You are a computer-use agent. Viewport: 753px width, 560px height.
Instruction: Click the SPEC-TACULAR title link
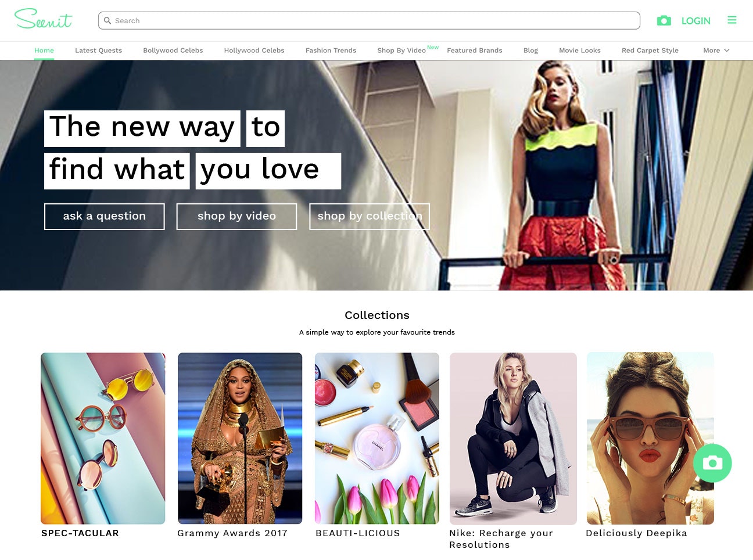(x=80, y=533)
